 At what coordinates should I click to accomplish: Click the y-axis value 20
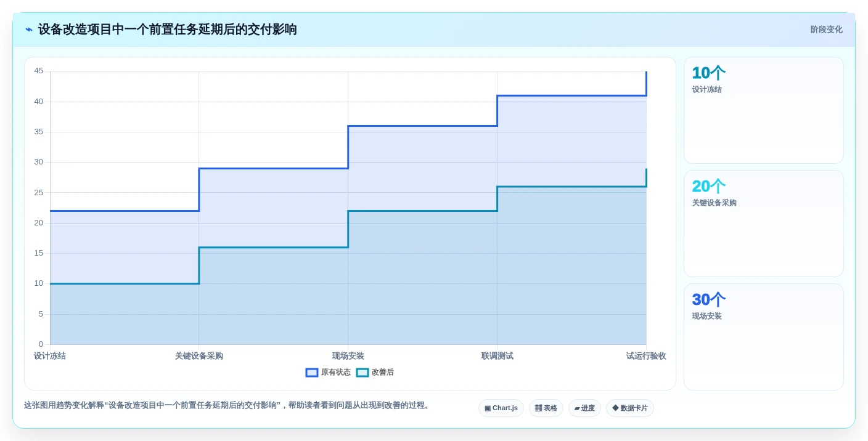[x=39, y=223]
